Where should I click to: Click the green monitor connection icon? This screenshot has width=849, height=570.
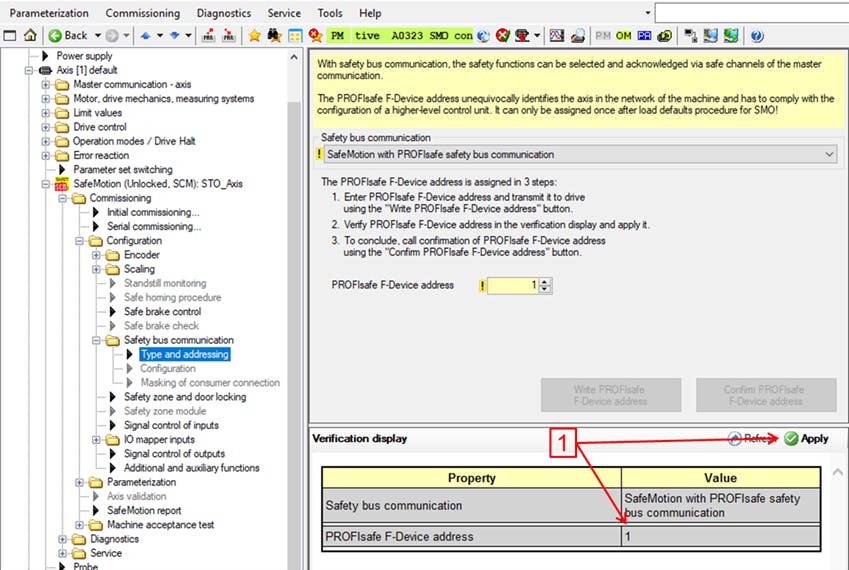tap(731, 36)
